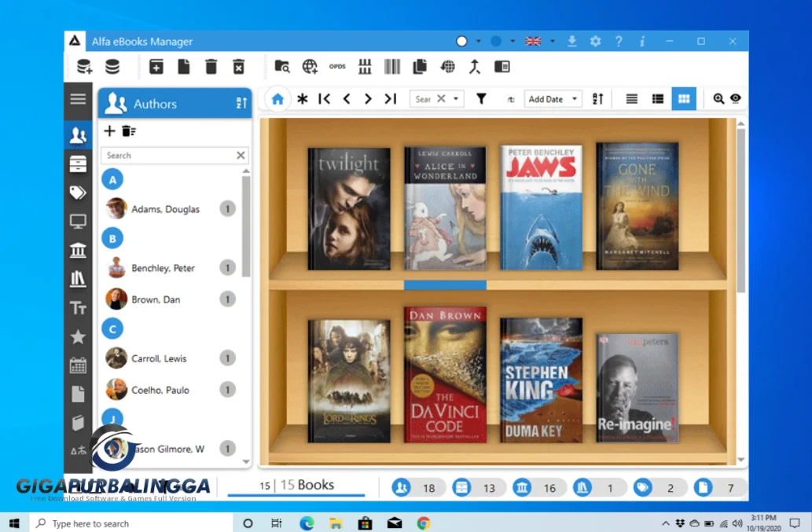Switch to simple list view
Image resolution: width=812 pixels, height=532 pixels.
(x=632, y=99)
